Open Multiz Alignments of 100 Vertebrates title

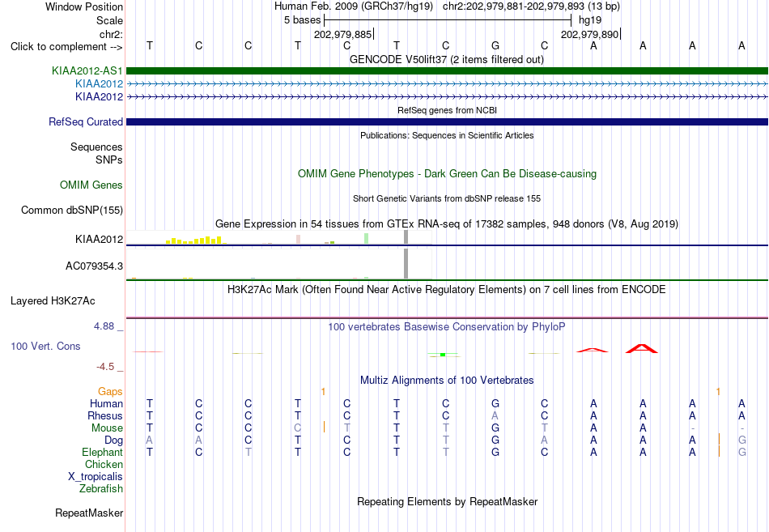pos(447,381)
